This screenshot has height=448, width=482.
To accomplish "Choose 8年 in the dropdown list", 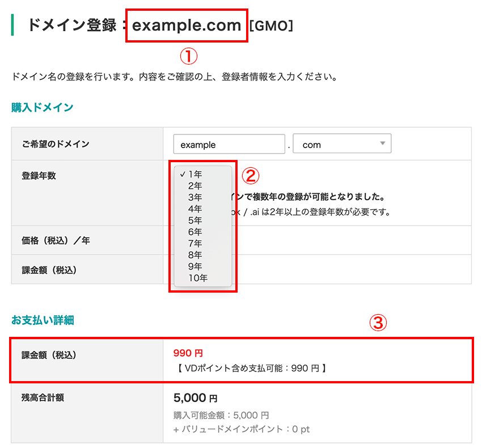I will click(x=195, y=255).
